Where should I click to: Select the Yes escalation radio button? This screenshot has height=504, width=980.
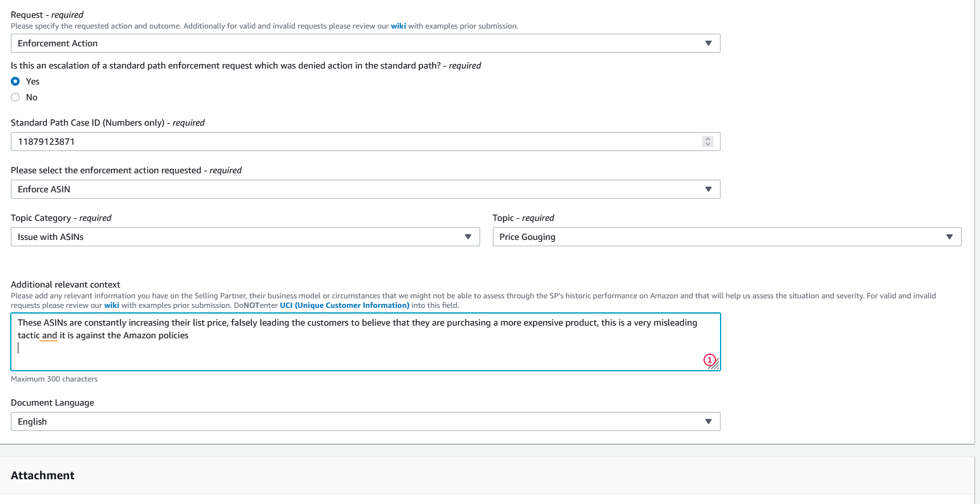pos(15,81)
